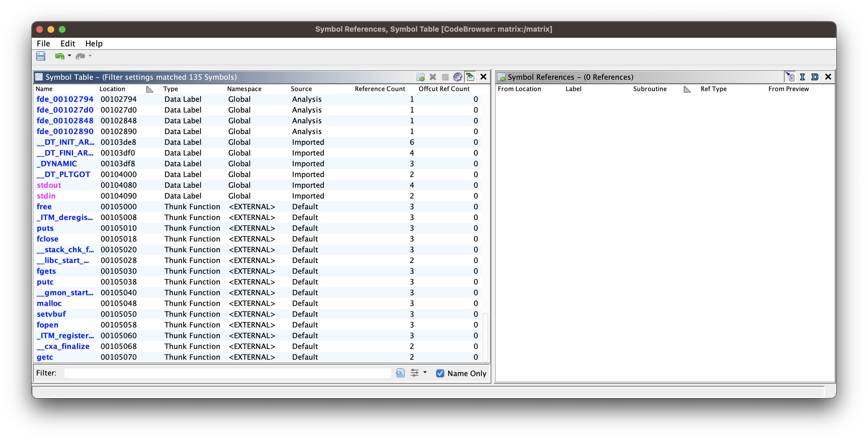
Task: Open the File menu
Action: [43, 44]
